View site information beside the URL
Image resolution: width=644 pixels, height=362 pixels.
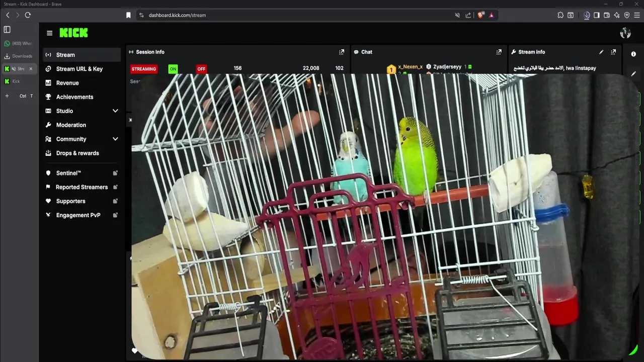coord(141,15)
